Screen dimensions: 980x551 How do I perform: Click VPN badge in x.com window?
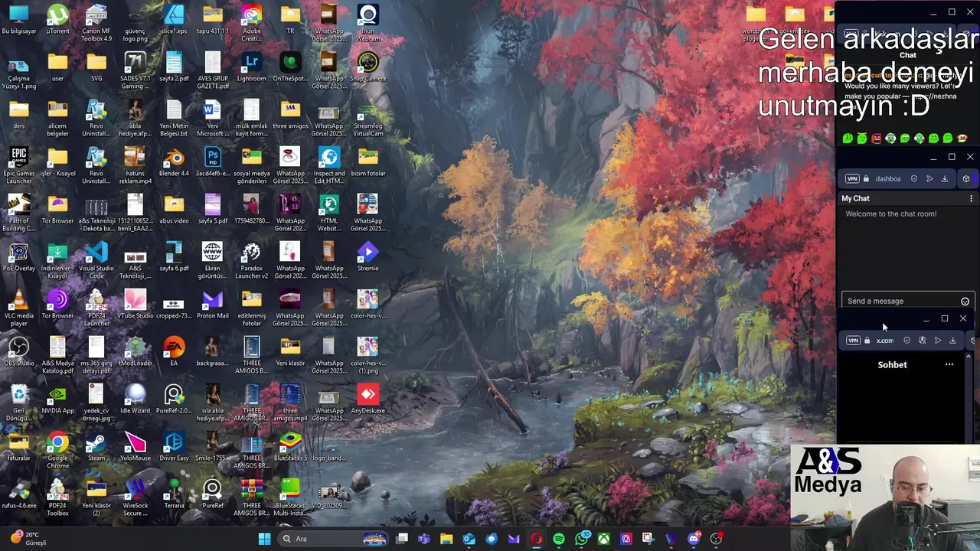point(853,340)
